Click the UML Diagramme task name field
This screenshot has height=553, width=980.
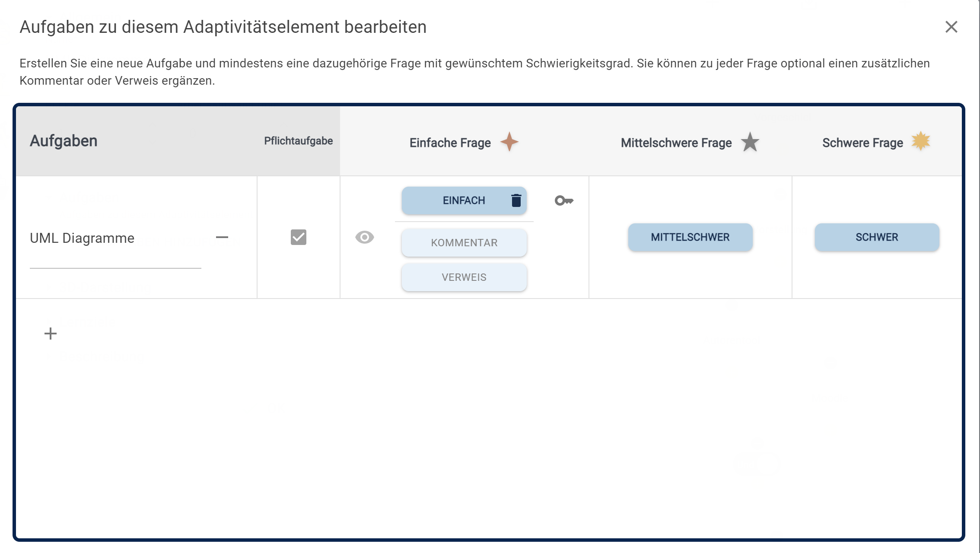tap(115, 238)
